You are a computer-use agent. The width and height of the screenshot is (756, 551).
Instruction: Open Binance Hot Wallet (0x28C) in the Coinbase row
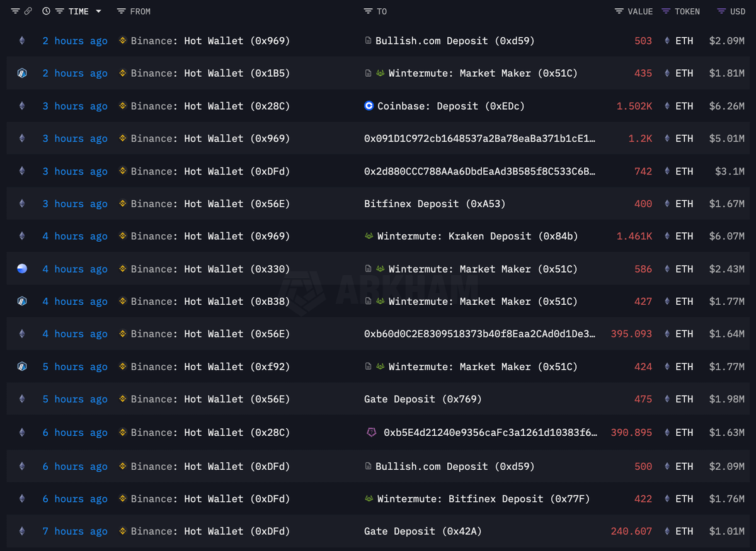(210, 106)
